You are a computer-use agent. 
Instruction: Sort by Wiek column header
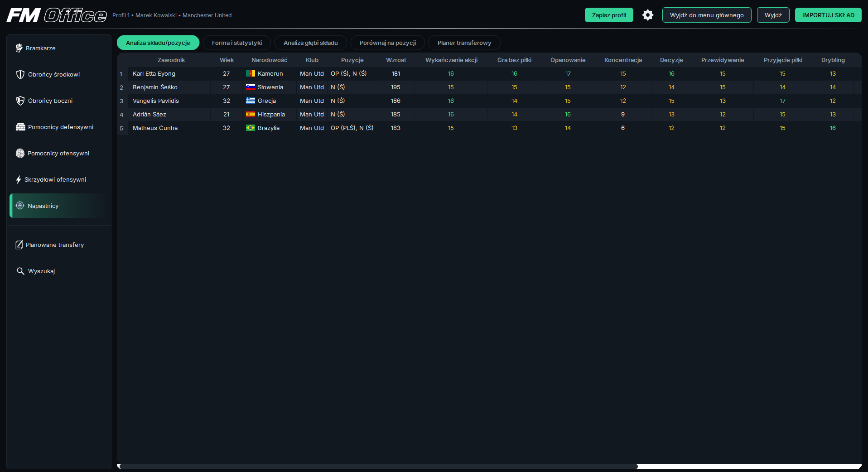click(227, 60)
